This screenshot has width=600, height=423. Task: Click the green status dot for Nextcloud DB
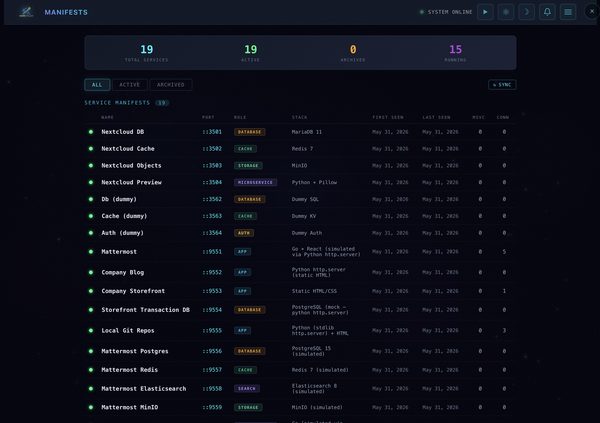[x=91, y=132]
